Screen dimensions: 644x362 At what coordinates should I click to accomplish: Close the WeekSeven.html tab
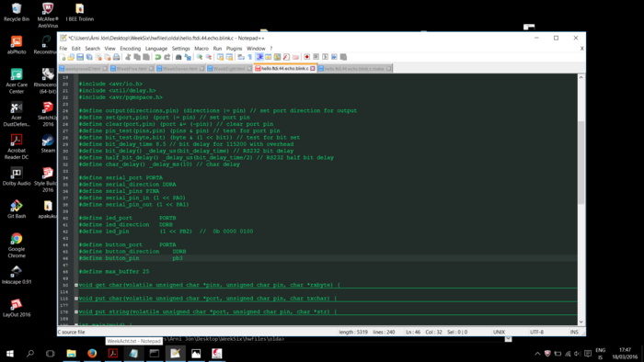click(201, 69)
